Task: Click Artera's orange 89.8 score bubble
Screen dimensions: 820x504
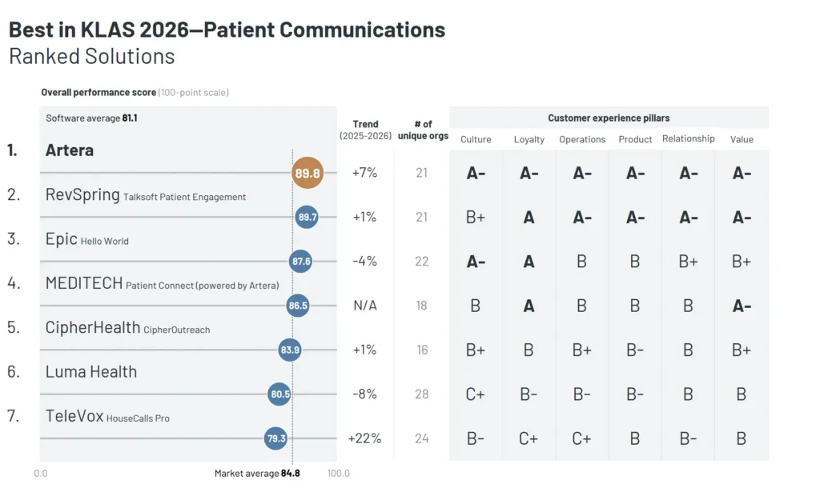Action: coord(307,173)
